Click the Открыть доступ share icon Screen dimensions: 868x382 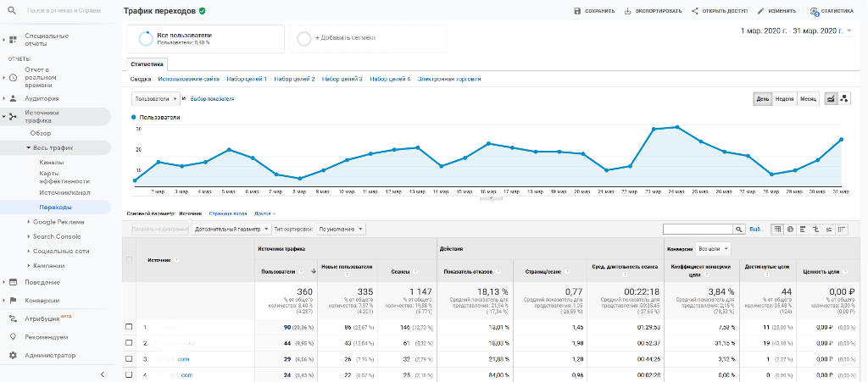(x=695, y=12)
